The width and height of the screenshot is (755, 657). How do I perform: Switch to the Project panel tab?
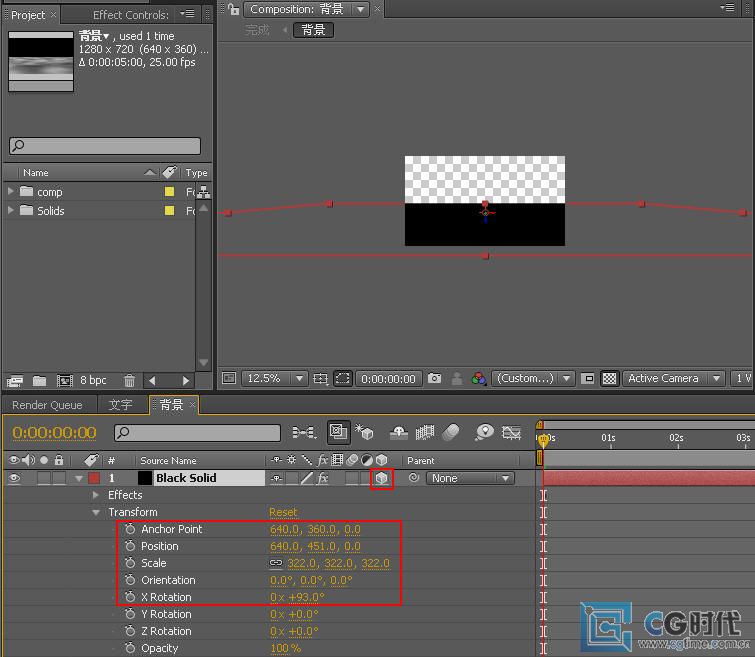28,15
